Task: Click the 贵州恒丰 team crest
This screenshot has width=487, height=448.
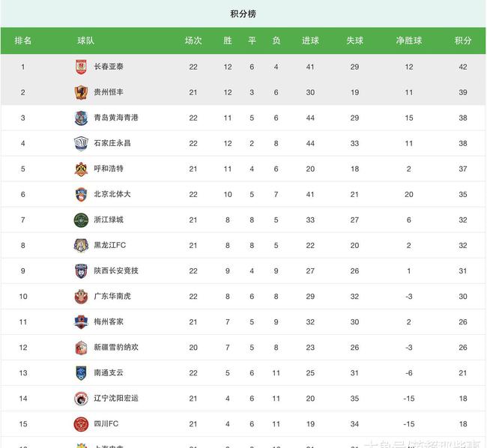Action: point(81,92)
